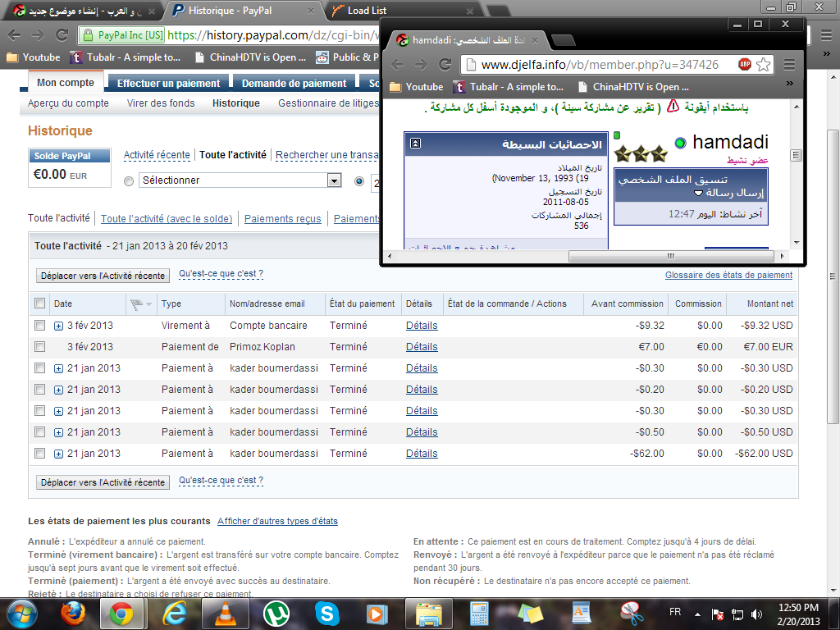This screenshot has height=630, width=840.
Task: Go to Aperçu du compte submenu
Action: click(68, 103)
